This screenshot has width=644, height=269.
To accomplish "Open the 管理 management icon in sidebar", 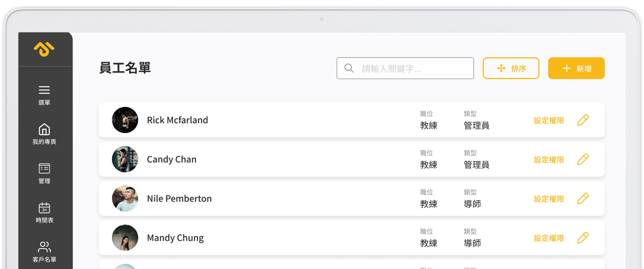I will (44, 168).
